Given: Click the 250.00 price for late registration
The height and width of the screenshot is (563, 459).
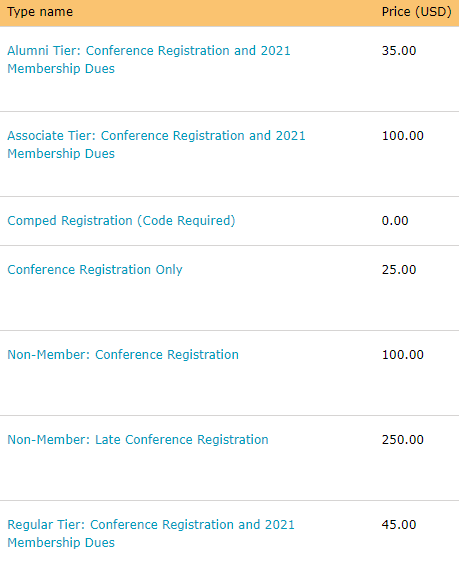Looking at the screenshot, I should point(403,439).
